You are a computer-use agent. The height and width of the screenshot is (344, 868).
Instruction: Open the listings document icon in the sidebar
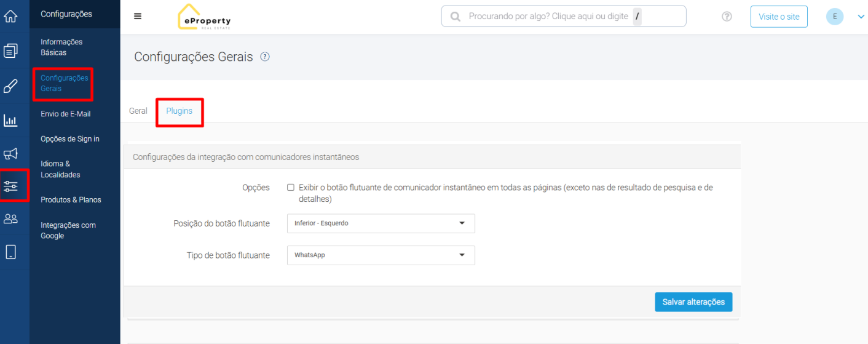pos(10,51)
